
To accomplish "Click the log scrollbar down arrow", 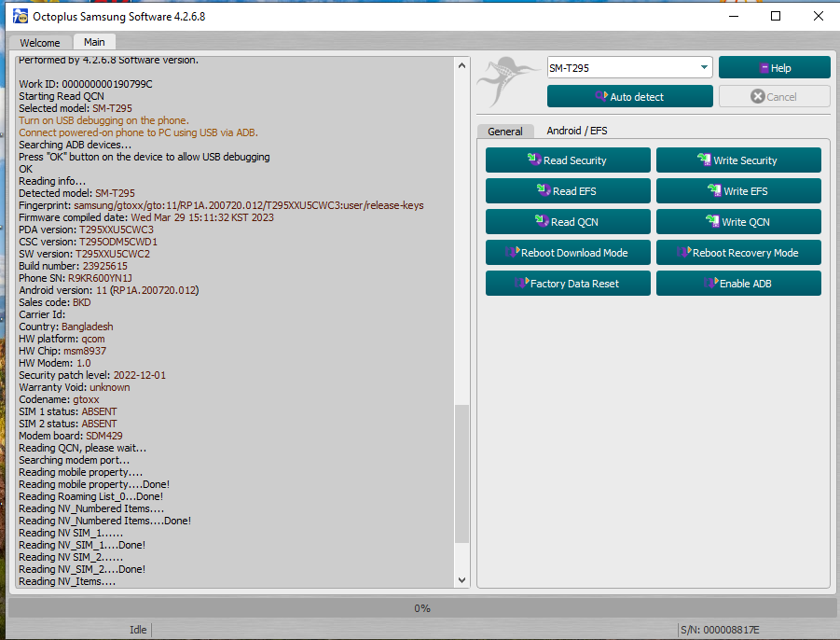I will [461, 579].
